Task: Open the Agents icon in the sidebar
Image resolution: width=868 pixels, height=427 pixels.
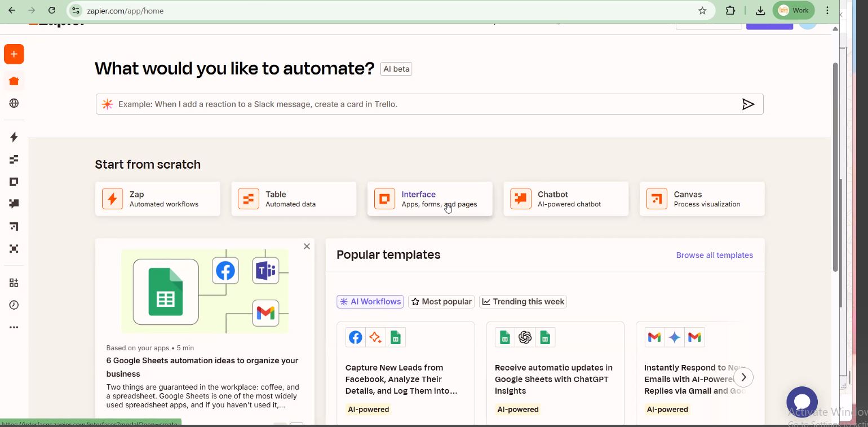Action: (x=14, y=249)
